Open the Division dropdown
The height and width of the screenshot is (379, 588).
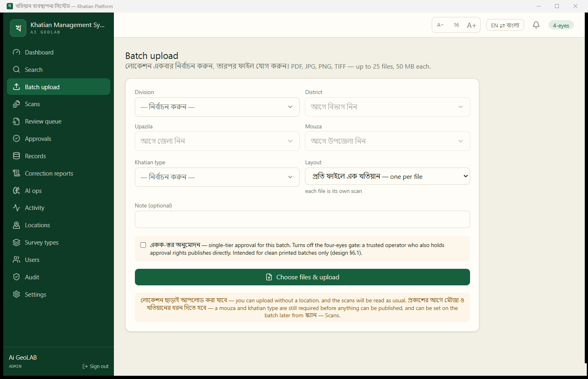(217, 107)
